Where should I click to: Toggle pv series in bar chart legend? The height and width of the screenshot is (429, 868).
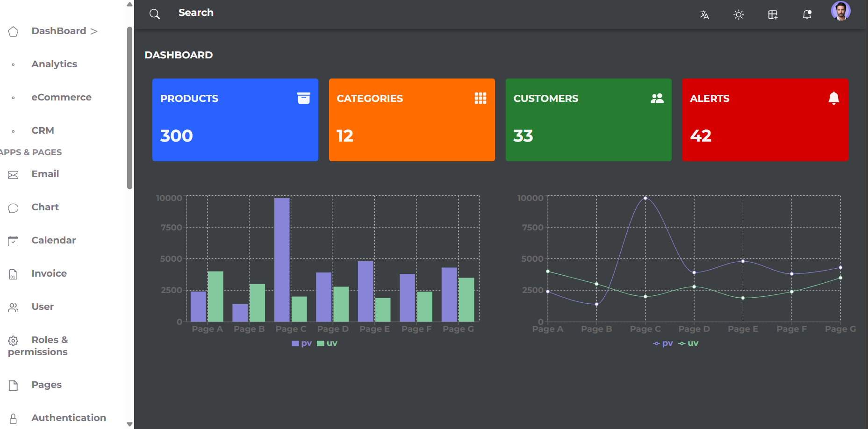[x=301, y=343]
